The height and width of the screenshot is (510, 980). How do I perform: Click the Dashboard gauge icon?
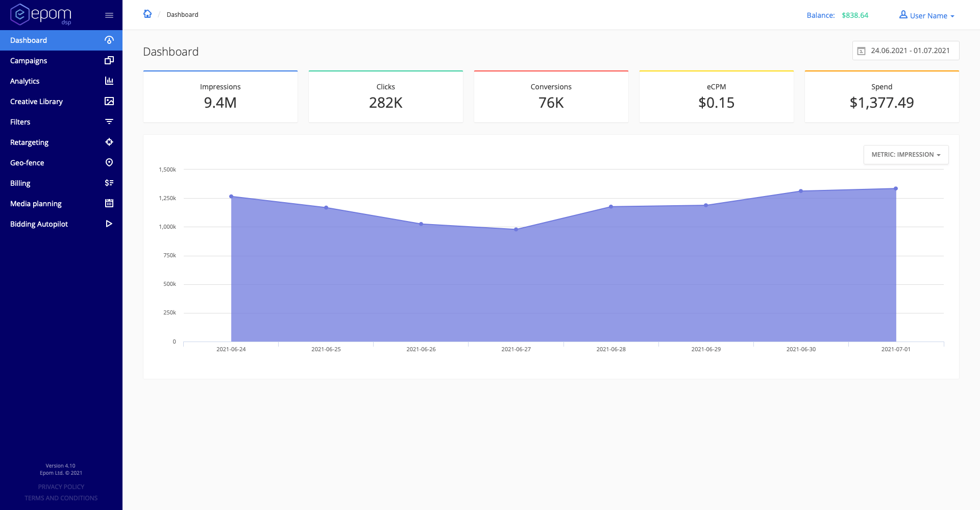(109, 40)
